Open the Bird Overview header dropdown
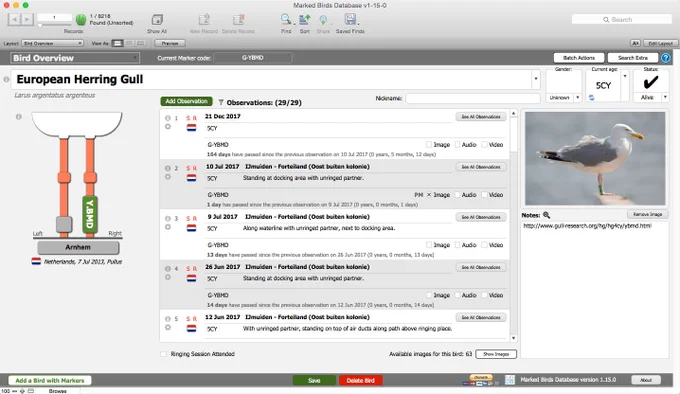This screenshot has width=680, height=394. 75,58
